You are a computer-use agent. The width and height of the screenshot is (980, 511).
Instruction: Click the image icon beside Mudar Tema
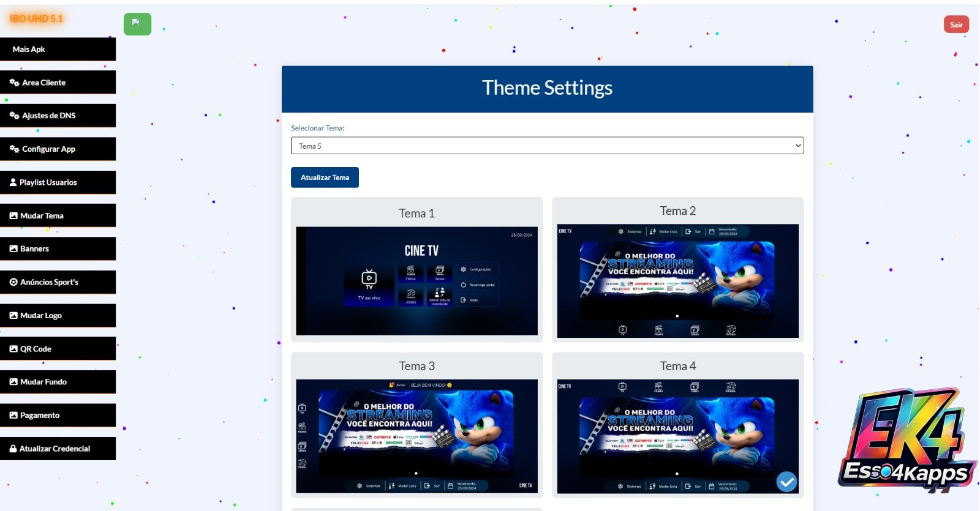(x=13, y=216)
